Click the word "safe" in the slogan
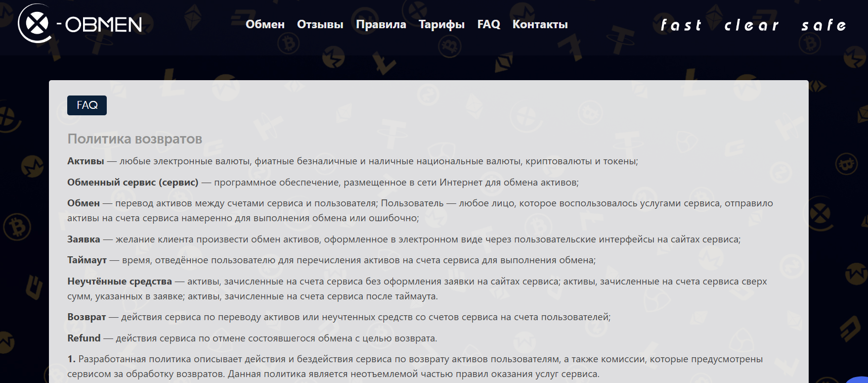 [x=824, y=25]
